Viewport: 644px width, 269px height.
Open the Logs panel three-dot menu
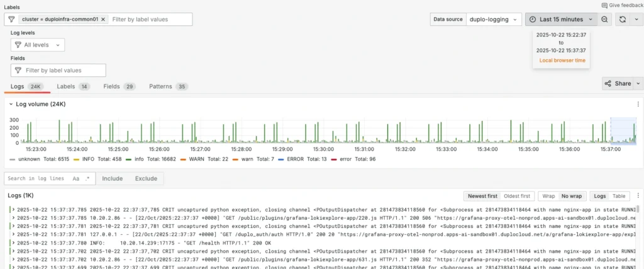click(x=638, y=196)
